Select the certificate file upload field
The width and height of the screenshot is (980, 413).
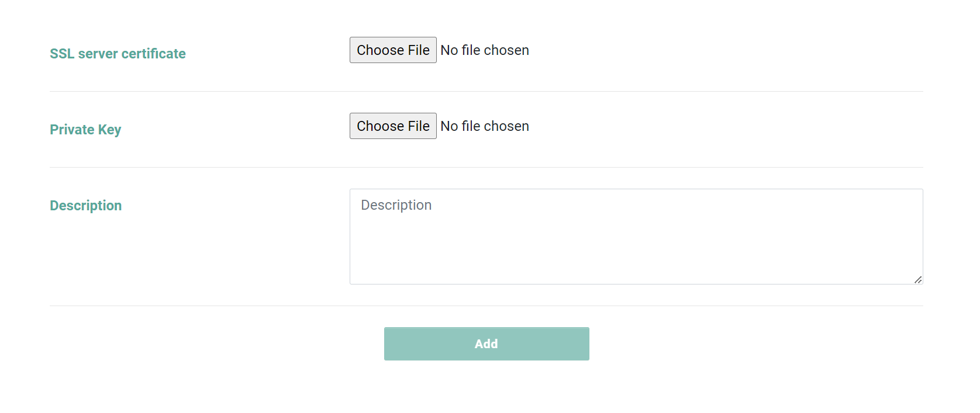click(x=440, y=50)
